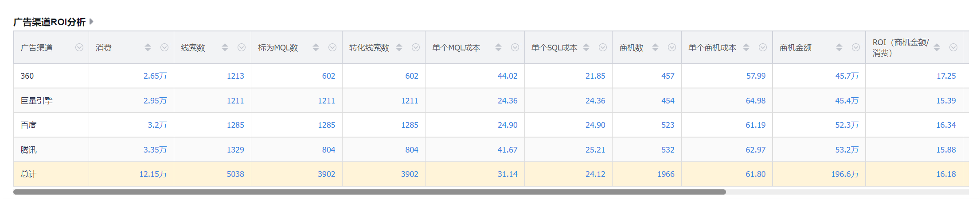The width and height of the screenshot is (980, 199).
Task: Open the 单个SQL成本 column dropdown menu
Action: [x=603, y=47]
